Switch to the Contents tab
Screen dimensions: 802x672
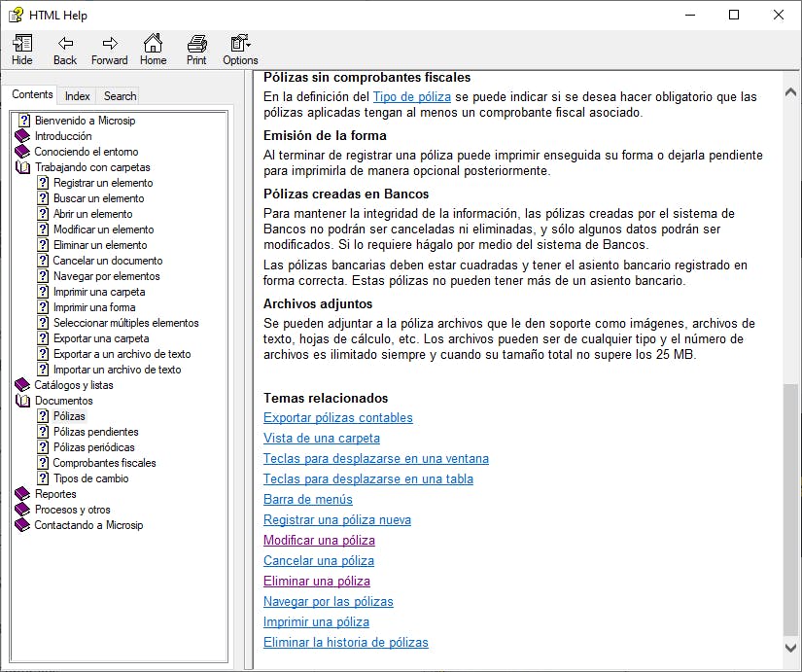(x=32, y=94)
